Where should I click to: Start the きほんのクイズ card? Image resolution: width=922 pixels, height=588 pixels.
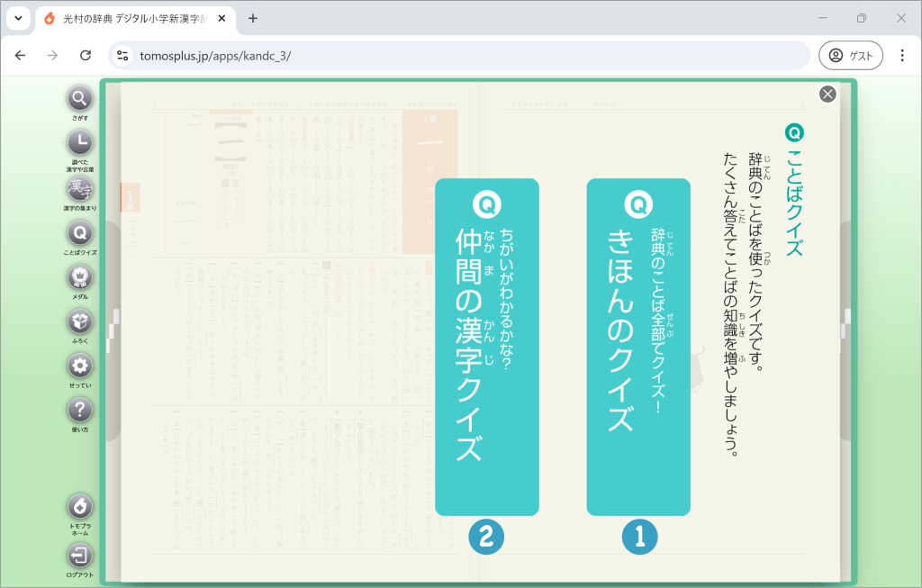pyautogui.click(x=638, y=347)
